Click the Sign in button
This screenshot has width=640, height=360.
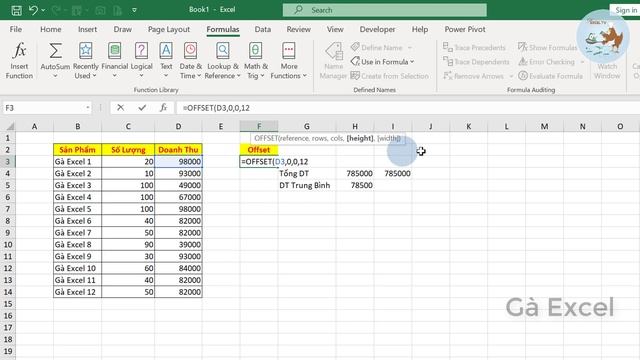[625, 10]
